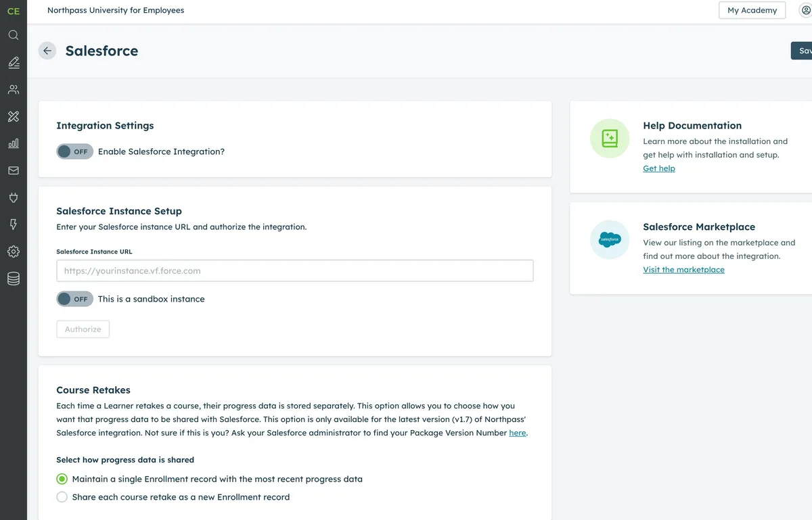Click the Salesforce Marketplace heading

(699, 227)
